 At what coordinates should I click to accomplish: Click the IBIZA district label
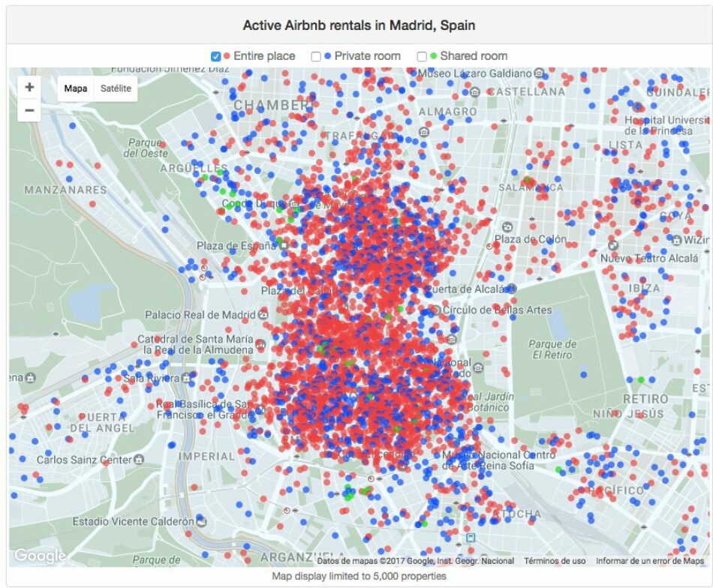pyautogui.click(x=645, y=288)
